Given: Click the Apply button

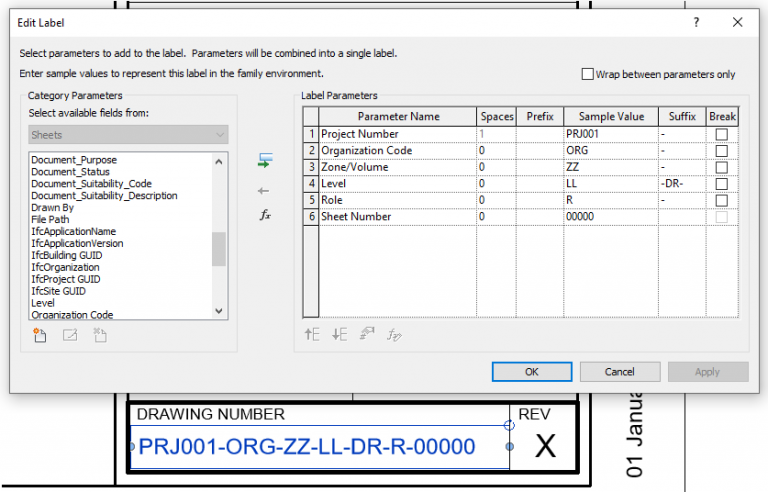Looking at the screenshot, I should pos(708,372).
